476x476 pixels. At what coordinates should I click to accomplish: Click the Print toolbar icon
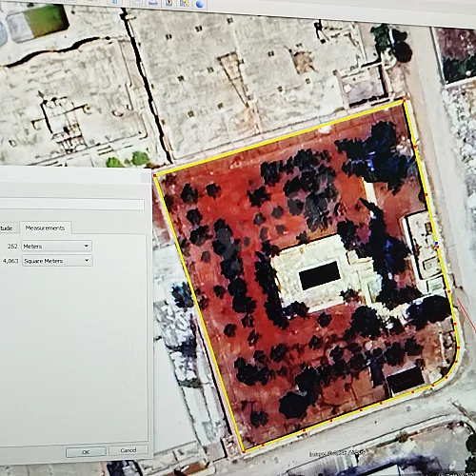(x=153, y=3)
